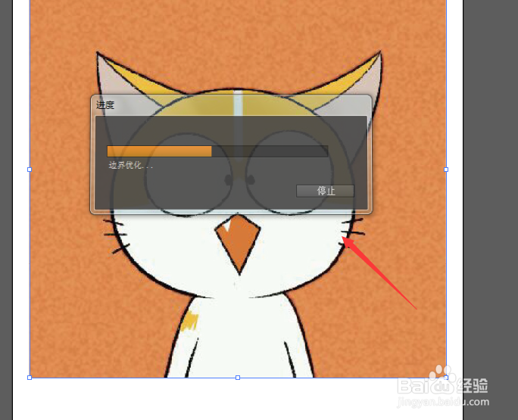518x420 pixels.
Task: Click the orange progress bar in 进度 dialog
Action: (x=217, y=151)
